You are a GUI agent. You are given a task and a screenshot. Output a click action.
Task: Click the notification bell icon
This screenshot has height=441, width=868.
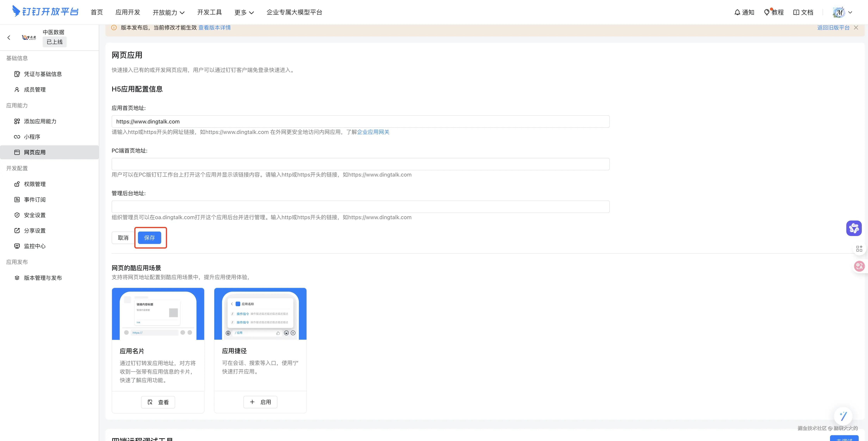click(737, 12)
